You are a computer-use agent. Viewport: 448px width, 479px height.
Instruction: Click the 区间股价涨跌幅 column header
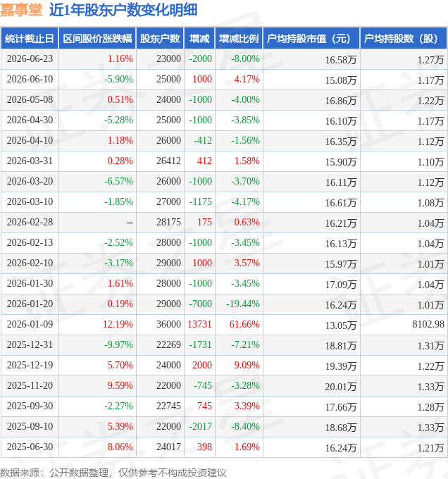pyautogui.click(x=97, y=39)
